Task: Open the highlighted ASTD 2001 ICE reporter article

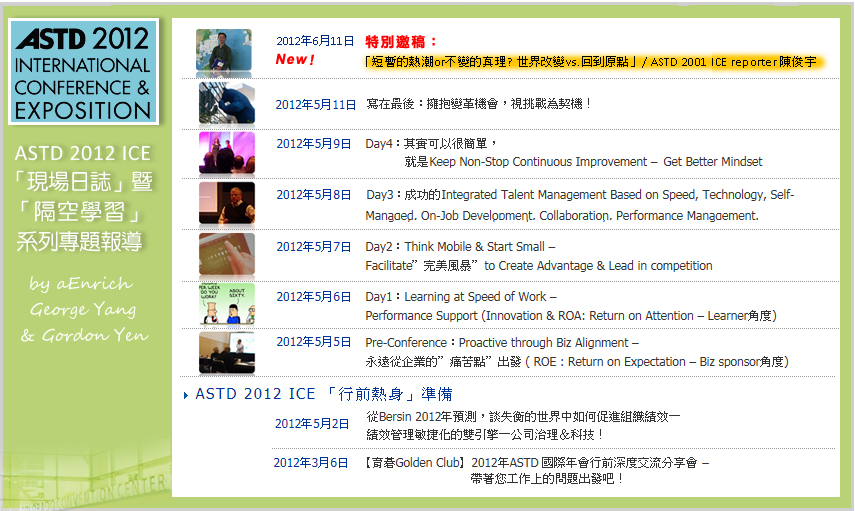Action: (x=590, y=62)
